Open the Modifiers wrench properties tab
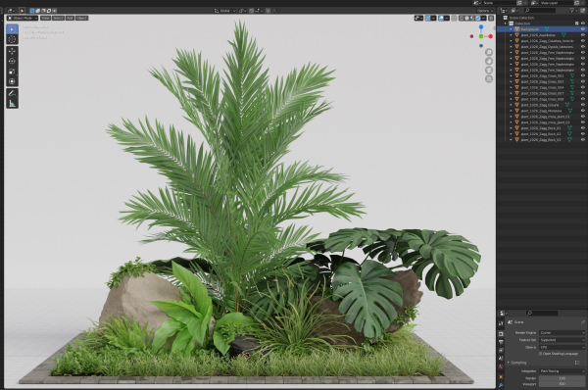 (x=502, y=385)
